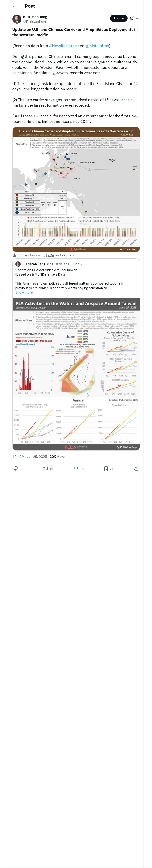Click the back arrow icon
Viewport: 152px width, 868px height.
(x=14, y=6)
